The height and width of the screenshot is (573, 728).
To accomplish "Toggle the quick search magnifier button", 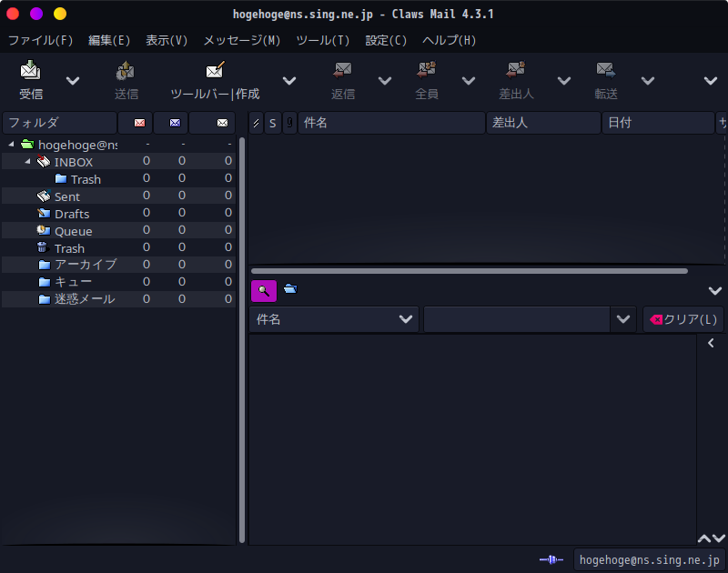I will [x=264, y=291].
